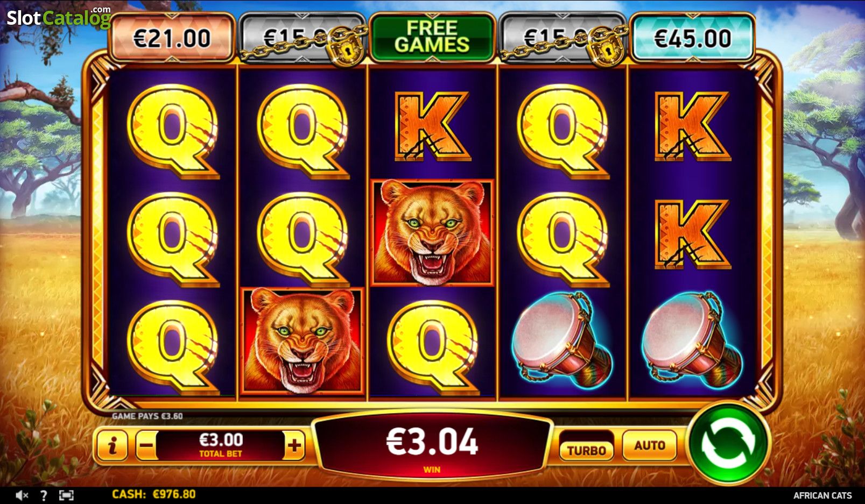Open help with the question mark icon
Viewport: 865px width, 504px height.
click(x=44, y=495)
